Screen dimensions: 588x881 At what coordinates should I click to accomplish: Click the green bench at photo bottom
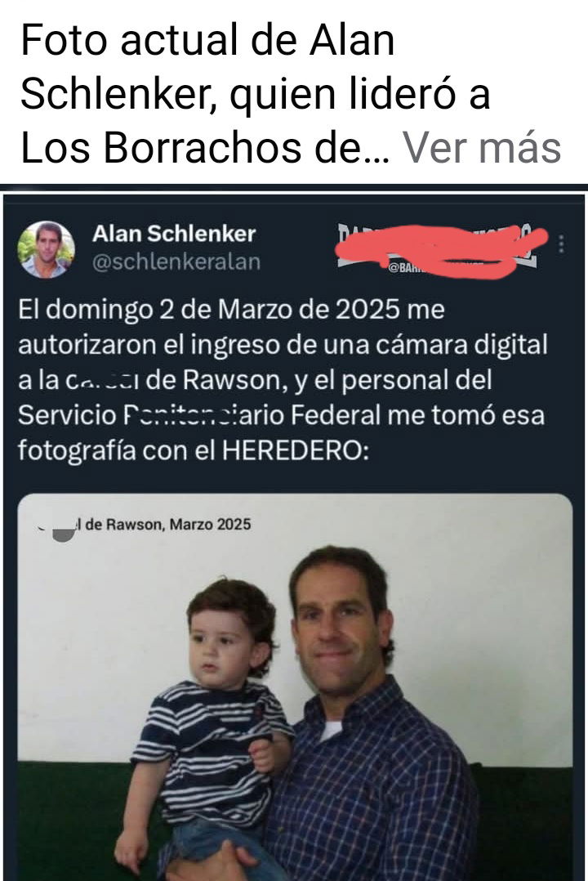[523, 821]
